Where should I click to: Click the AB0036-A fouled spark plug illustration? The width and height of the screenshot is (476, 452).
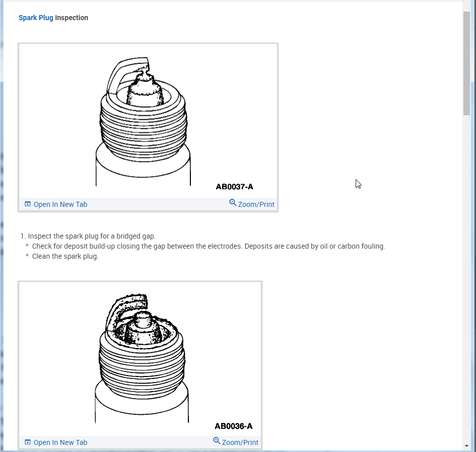tap(142, 358)
